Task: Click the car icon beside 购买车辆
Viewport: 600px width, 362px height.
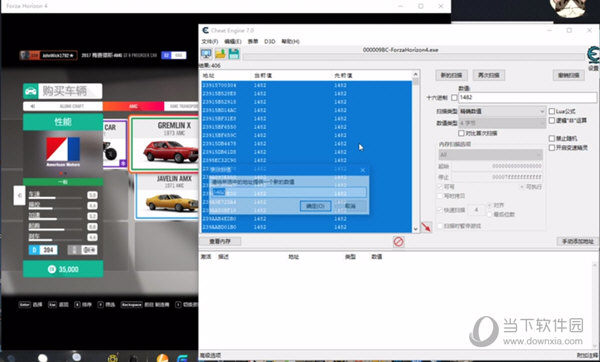Action: click(31, 91)
